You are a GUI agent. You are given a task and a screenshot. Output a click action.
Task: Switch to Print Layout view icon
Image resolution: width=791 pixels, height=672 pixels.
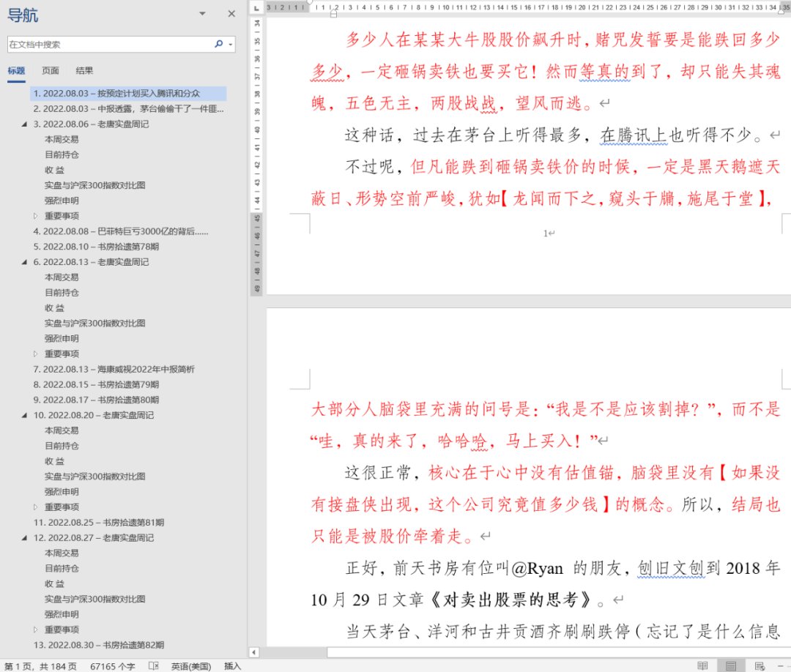click(x=731, y=666)
